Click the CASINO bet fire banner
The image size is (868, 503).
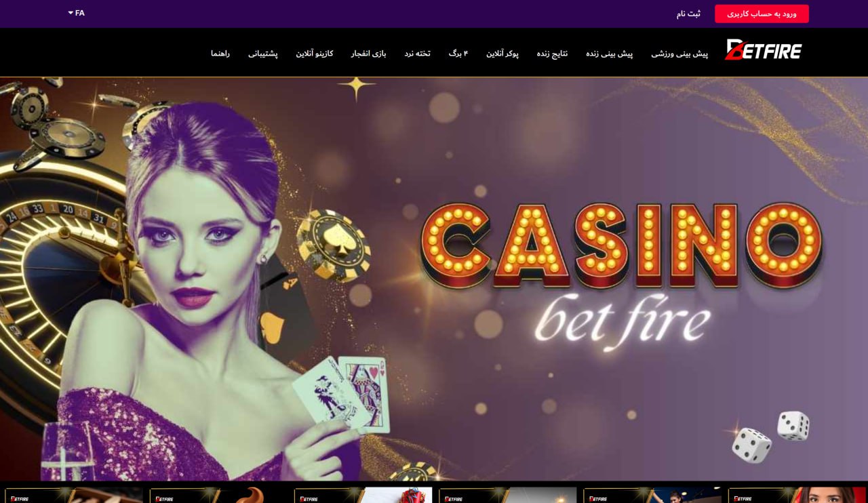[x=434, y=279]
